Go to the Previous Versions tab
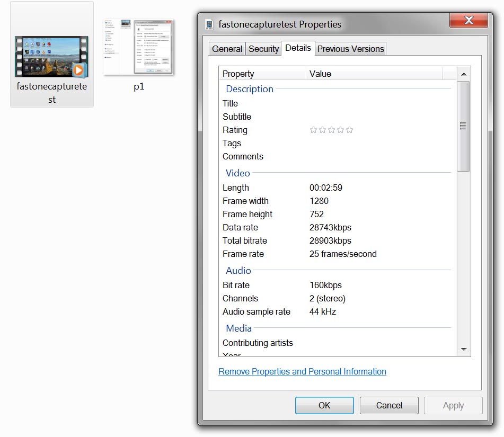 [x=350, y=49]
